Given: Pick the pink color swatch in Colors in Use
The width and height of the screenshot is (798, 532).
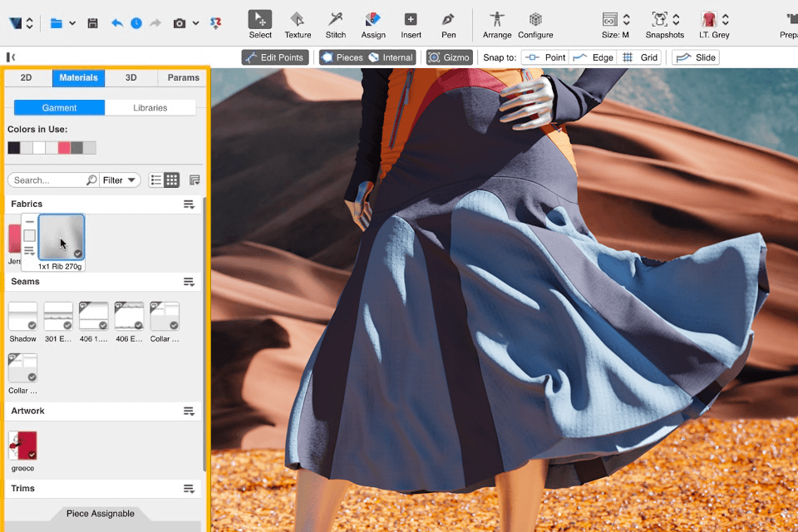Looking at the screenshot, I should click(64, 148).
